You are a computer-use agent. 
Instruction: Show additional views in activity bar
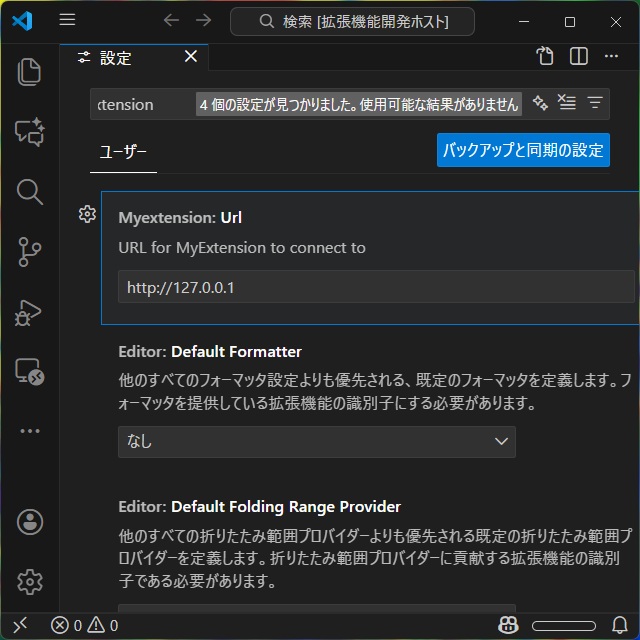(29, 431)
